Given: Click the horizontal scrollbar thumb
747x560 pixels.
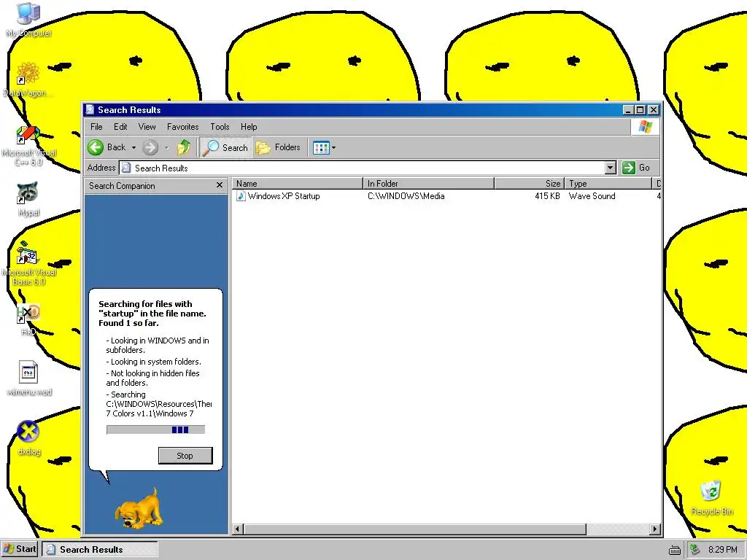Looking at the screenshot, I should coord(415,529).
